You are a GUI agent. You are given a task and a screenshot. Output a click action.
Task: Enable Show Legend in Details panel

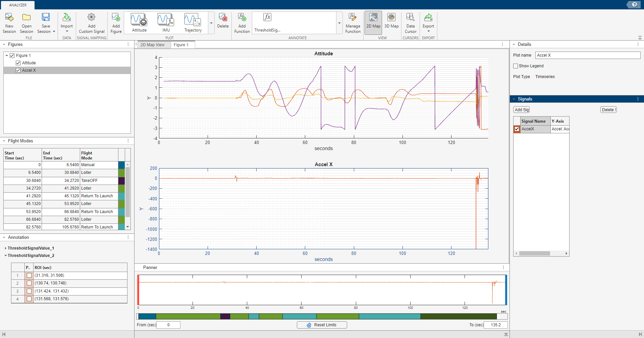[x=516, y=66]
